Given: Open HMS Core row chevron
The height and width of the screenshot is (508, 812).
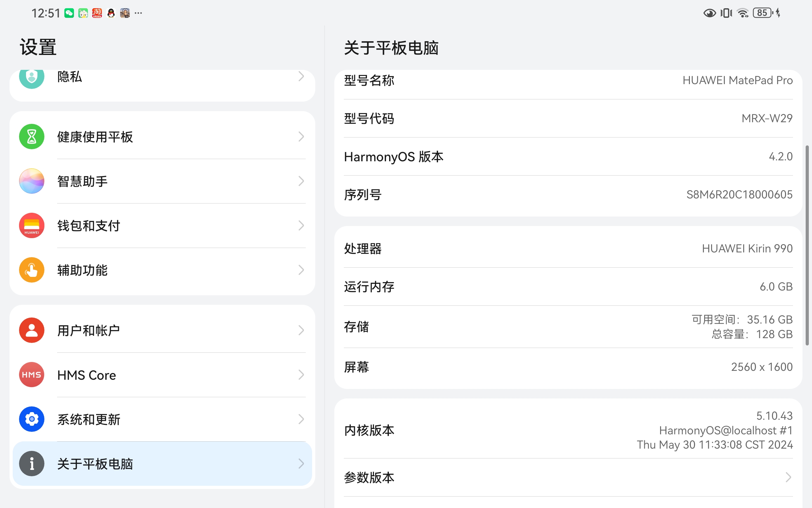Looking at the screenshot, I should [301, 375].
